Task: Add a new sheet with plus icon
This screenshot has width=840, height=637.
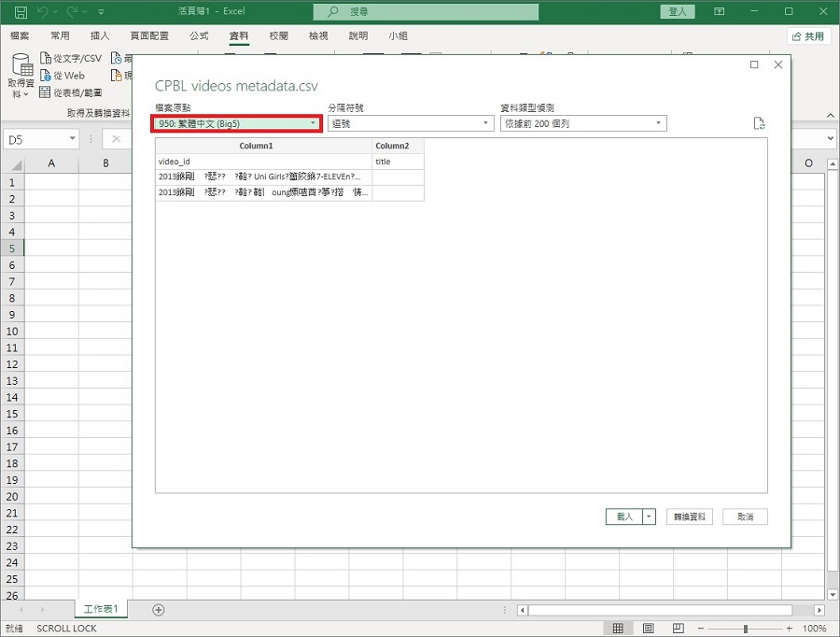Action: (159, 610)
